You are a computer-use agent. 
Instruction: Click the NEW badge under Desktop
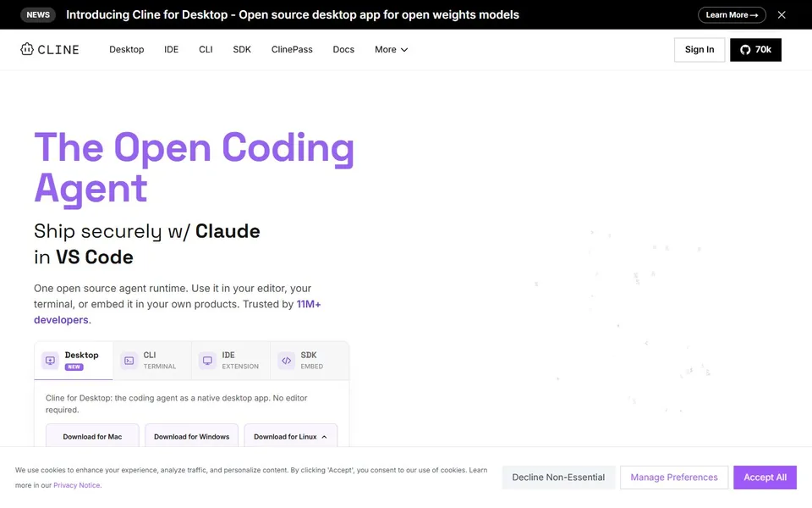74,367
